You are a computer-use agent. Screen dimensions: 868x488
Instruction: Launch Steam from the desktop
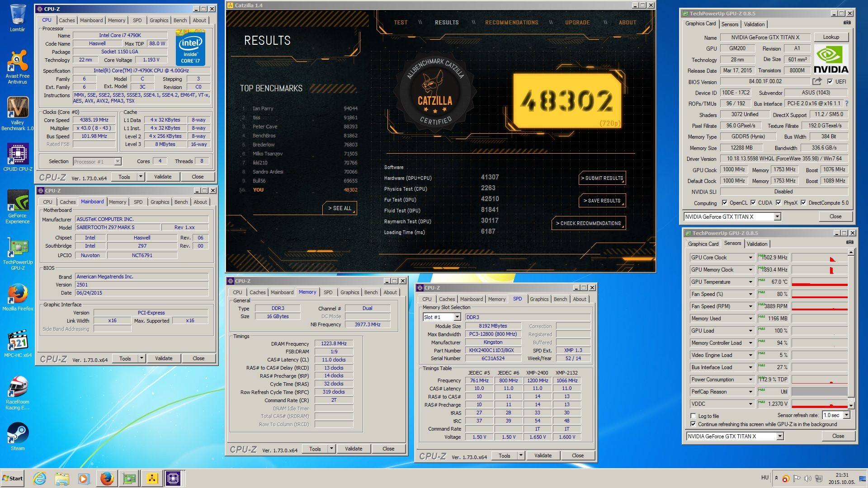click(17, 436)
